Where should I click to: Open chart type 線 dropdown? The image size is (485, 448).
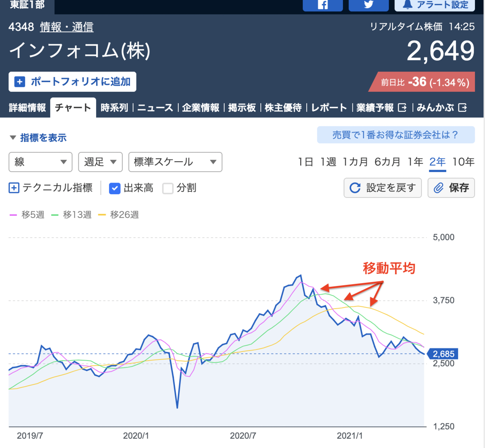(40, 162)
